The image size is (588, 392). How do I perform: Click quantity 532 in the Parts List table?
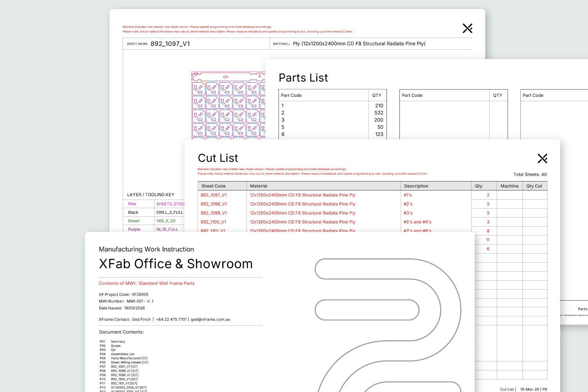[x=379, y=113]
